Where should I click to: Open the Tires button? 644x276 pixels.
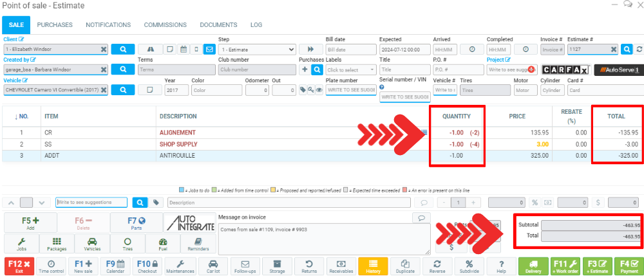point(126,243)
